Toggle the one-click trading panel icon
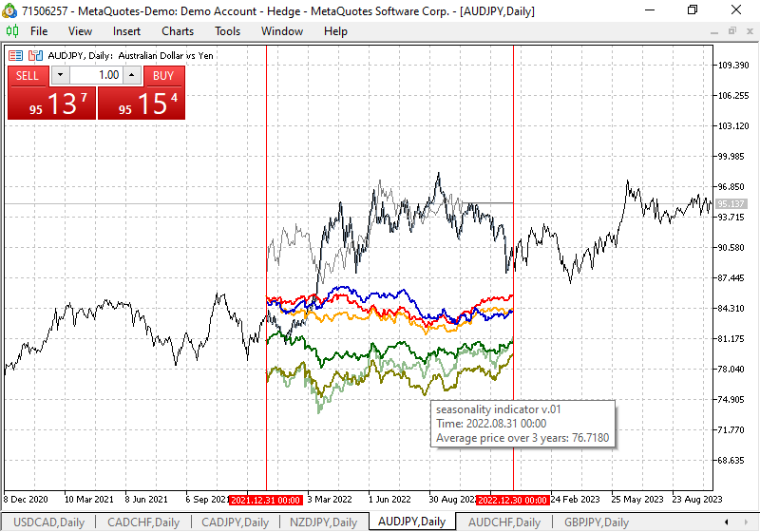 tap(16, 55)
